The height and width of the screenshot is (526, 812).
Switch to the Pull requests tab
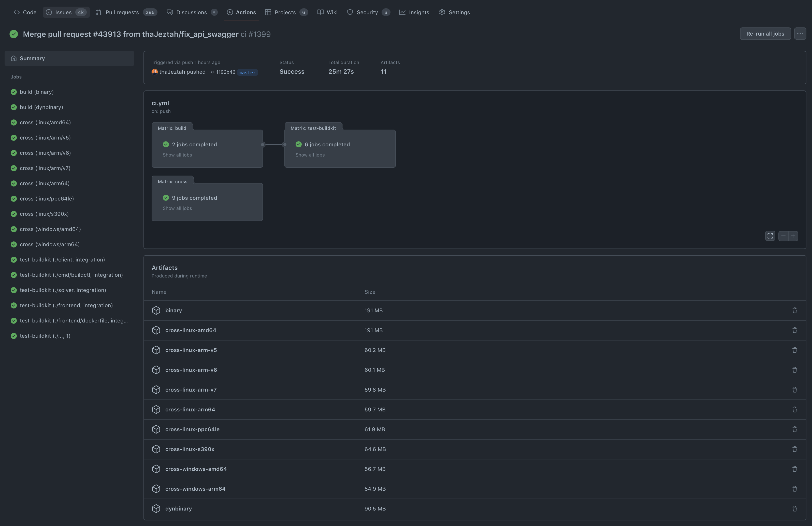[x=122, y=12]
